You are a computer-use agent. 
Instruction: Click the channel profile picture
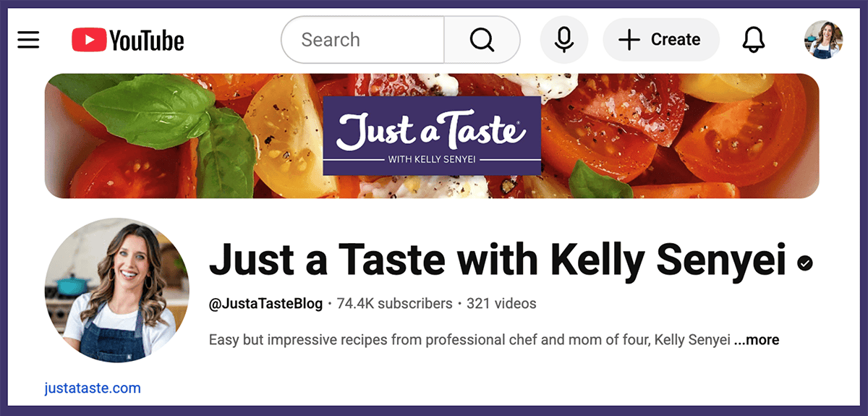pyautogui.click(x=116, y=289)
